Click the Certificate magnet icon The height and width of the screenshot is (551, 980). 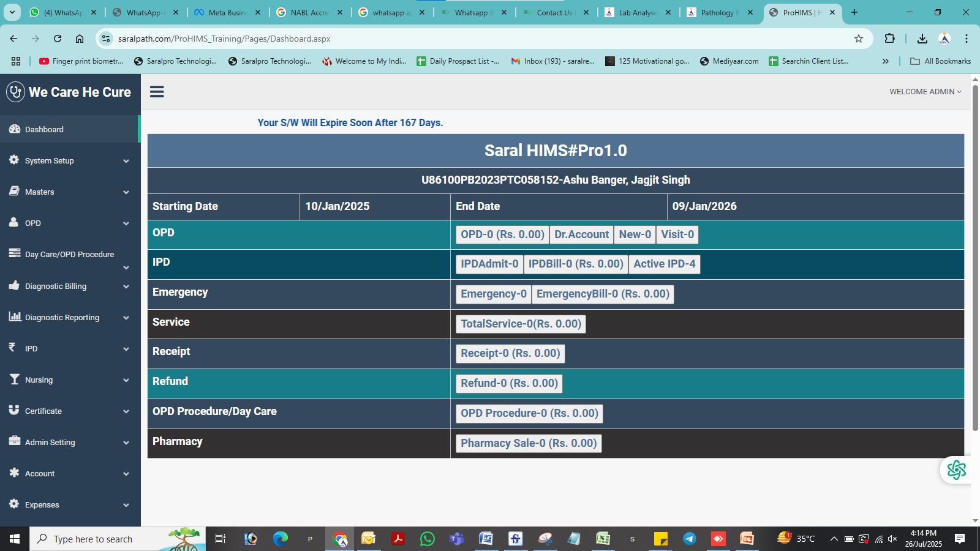tap(14, 410)
